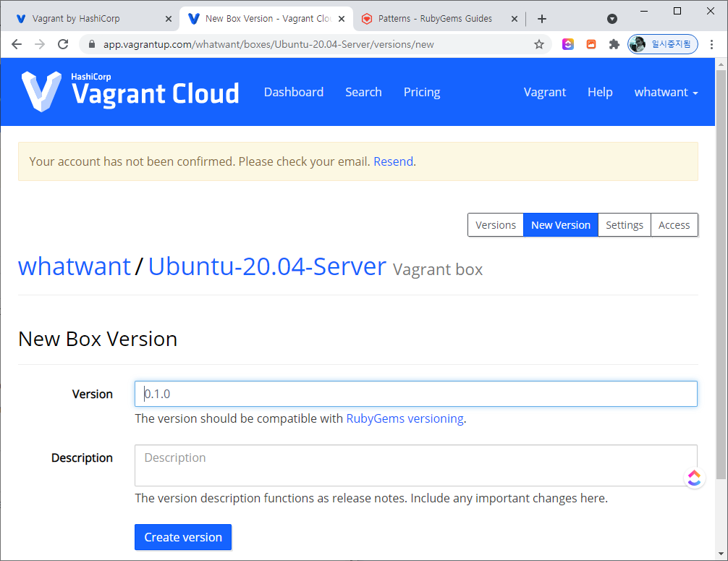728x561 pixels.
Task: View site info via padlock icon
Action: point(92,44)
